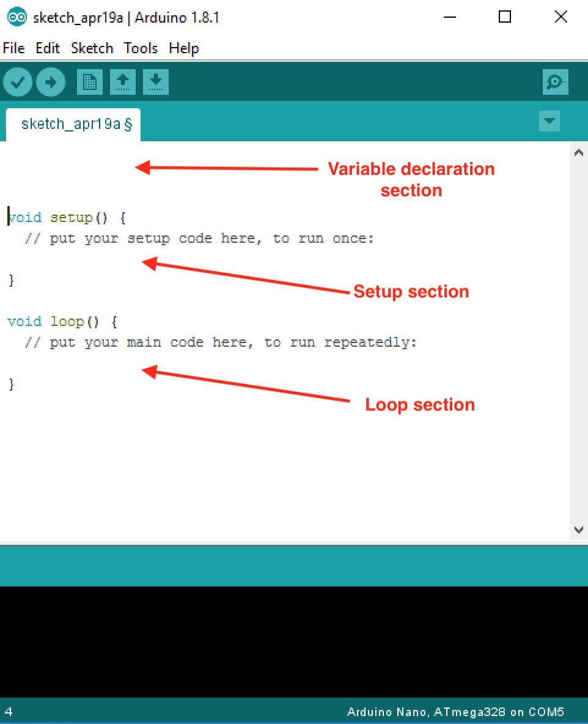This screenshot has width=588, height=724.
Task: Minimize the Arduino window
Action: coord(449,17)
